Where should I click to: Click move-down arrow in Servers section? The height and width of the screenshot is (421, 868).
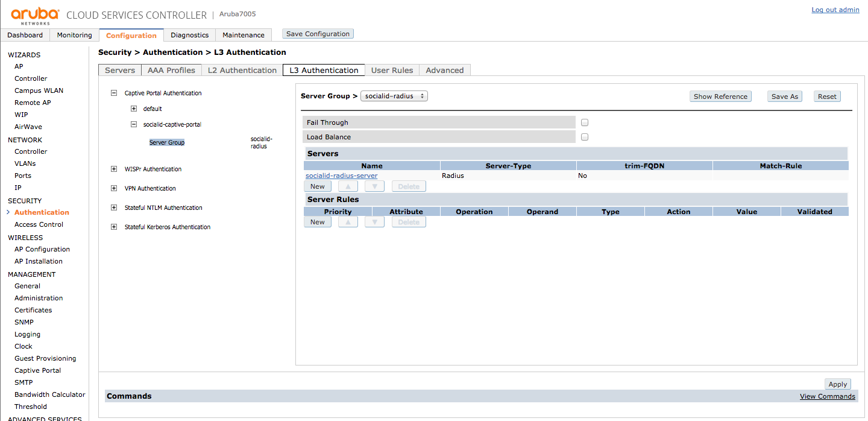pos(374,186)
